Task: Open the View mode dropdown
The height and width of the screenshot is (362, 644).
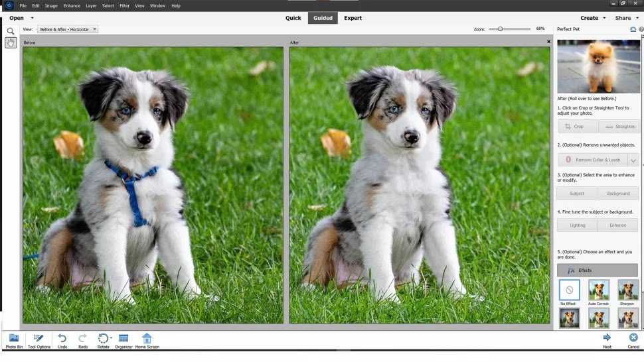Action: coord(68,29)
